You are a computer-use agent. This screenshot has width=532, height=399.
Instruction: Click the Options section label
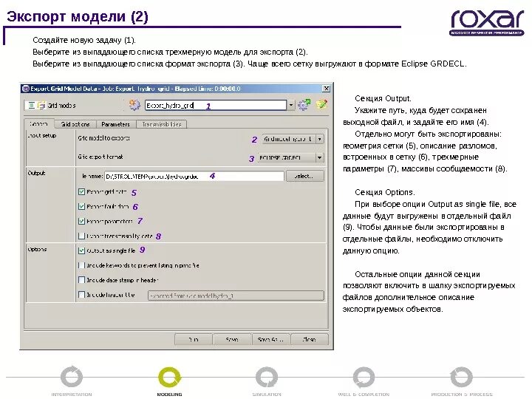38,250
